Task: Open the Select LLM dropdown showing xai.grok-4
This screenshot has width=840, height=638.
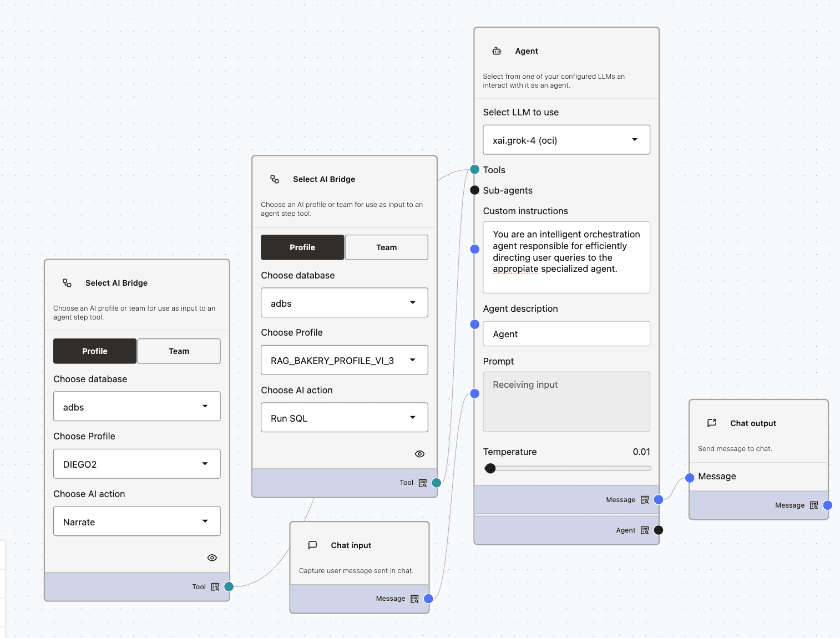Action: (x=566, y=140)
